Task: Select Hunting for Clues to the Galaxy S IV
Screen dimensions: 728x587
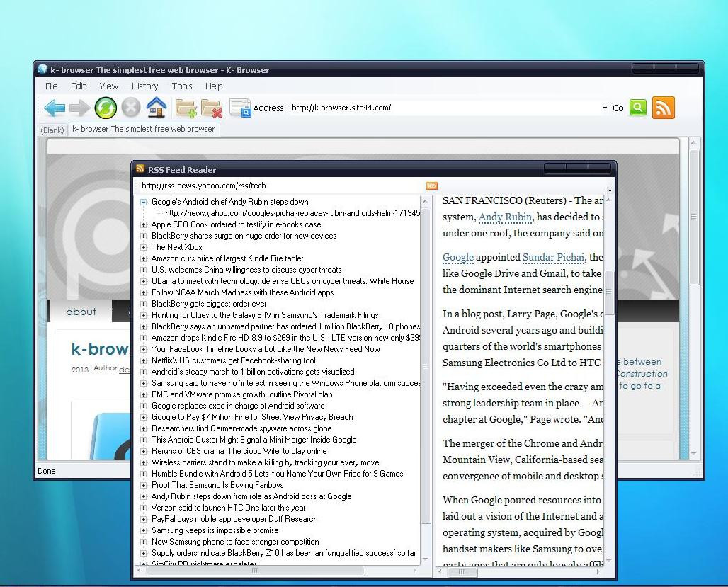Action: [265, 315]
